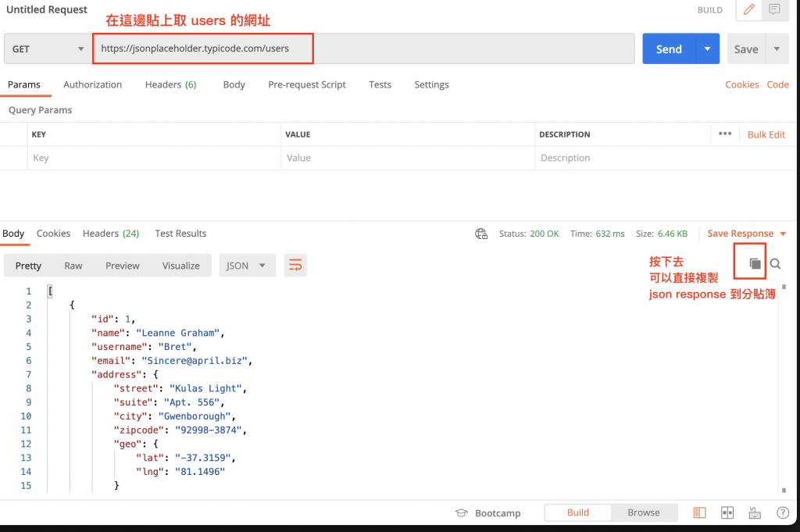Open the JSON format dropdown
The image size is (800, 532).
248,266
